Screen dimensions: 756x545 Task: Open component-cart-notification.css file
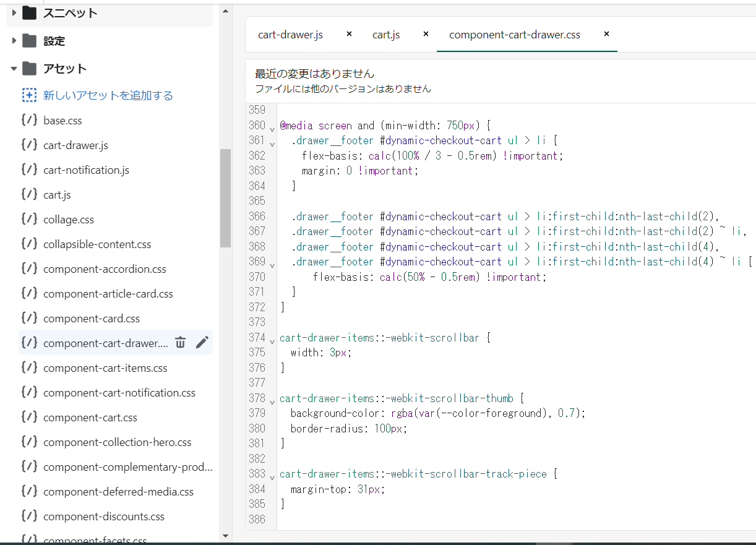[119, 393]
